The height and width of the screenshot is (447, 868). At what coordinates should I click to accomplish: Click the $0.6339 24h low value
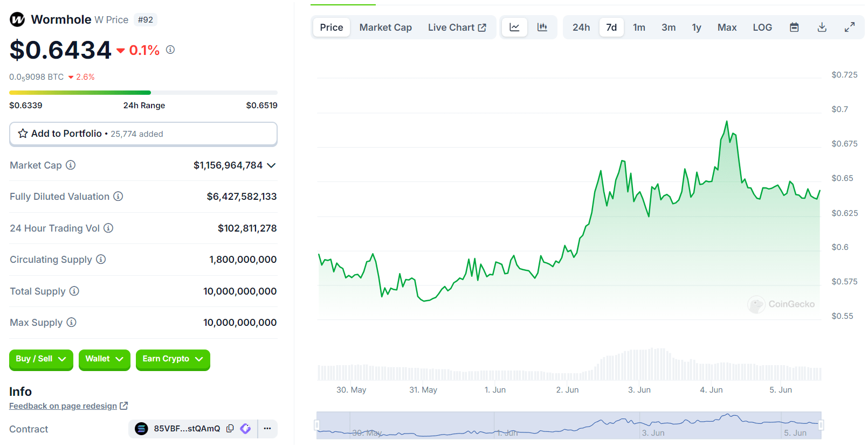26,106
